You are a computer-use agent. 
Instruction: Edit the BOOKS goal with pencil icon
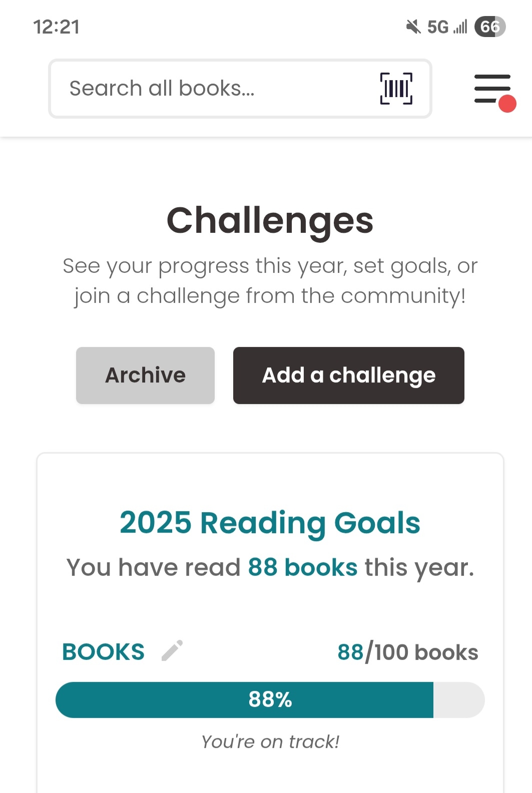click(172, 651)
